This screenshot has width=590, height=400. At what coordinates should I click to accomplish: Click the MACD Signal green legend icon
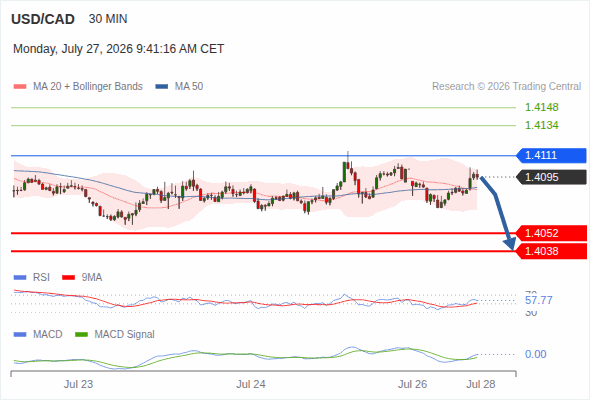pyautogui.click(x=81, y=335)
